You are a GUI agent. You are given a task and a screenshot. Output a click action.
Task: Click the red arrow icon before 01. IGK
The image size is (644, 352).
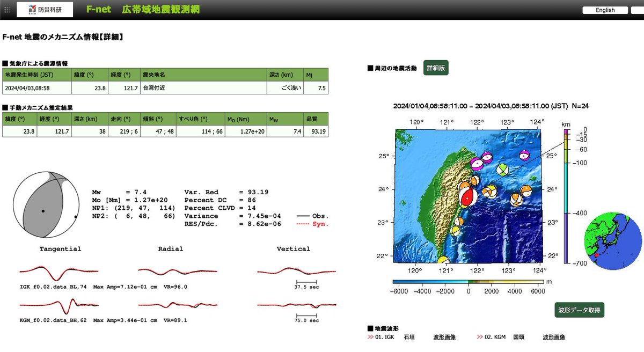370,337
